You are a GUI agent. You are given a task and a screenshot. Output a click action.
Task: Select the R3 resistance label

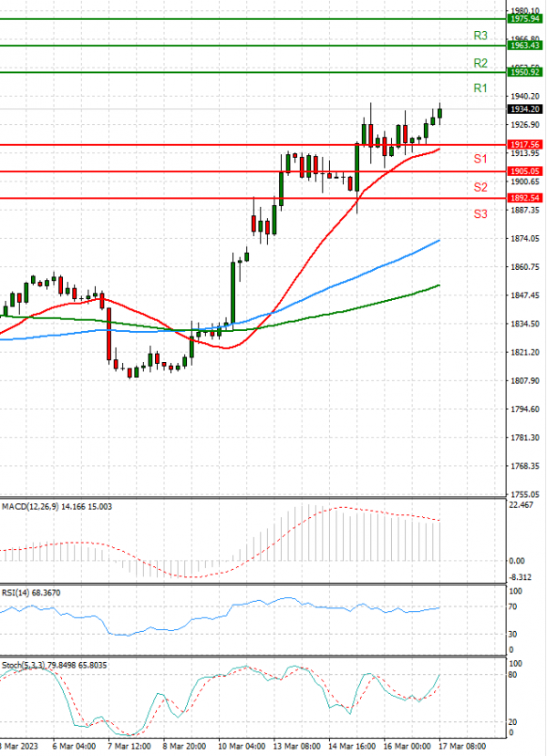click(x=480, y=36)
